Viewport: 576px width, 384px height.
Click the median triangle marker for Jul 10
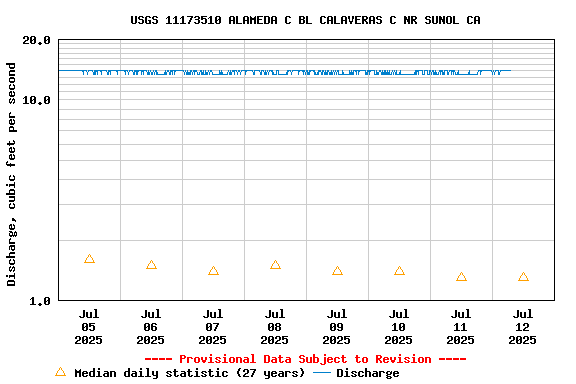(x=399, y=271)
